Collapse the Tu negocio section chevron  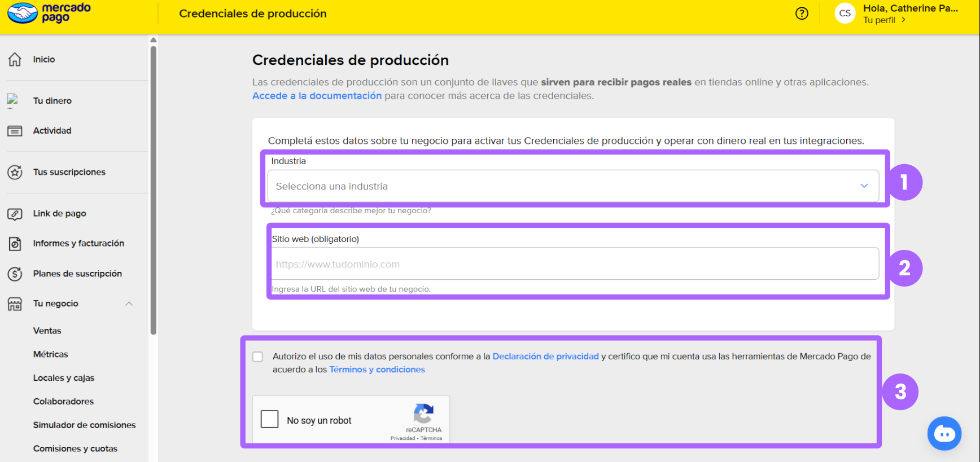(x=129, y=303)
